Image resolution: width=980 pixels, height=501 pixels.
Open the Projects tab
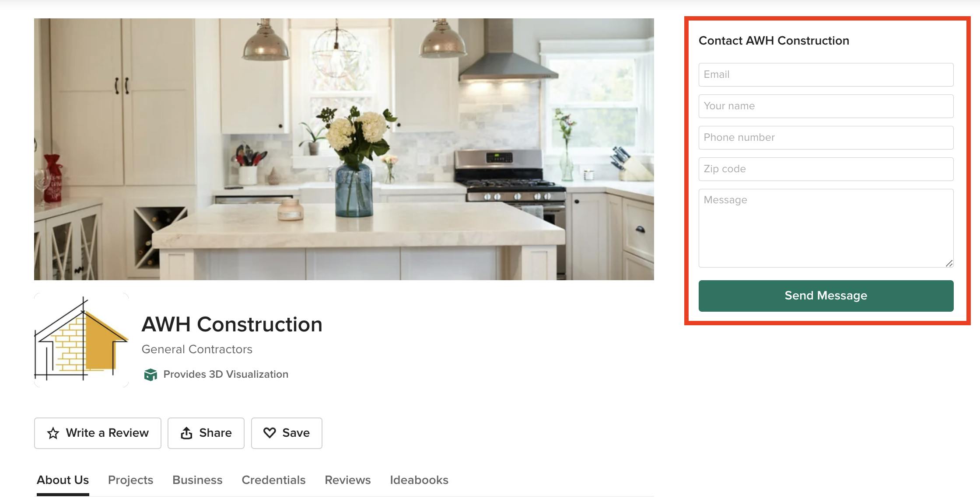click(130, 480)
